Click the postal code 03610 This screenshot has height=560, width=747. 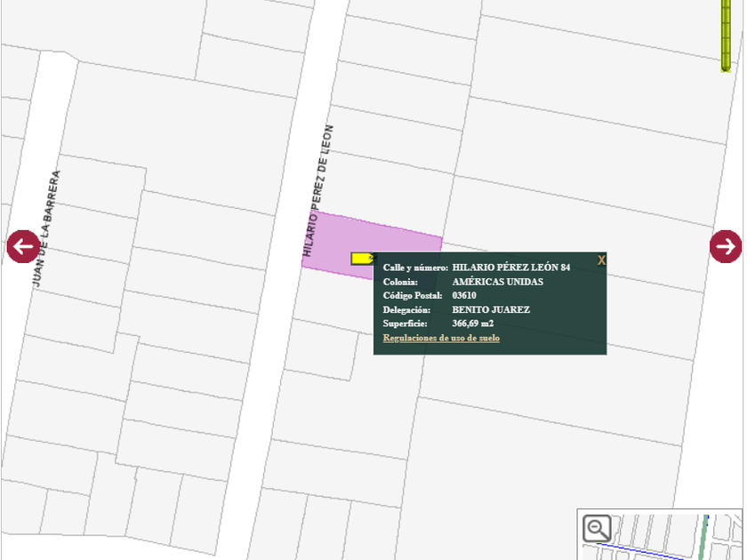pyautogui.click(x=464, y=295)
